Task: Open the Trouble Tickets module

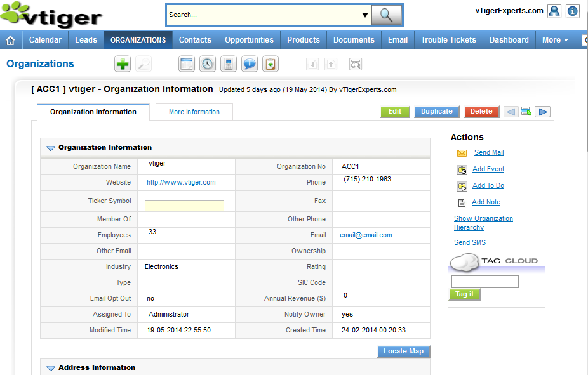Action: tap(448, 40)
